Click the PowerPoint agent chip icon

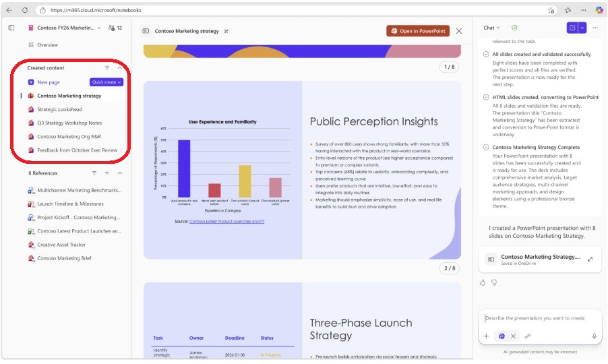pyautogui.click(x=501, y=336)
